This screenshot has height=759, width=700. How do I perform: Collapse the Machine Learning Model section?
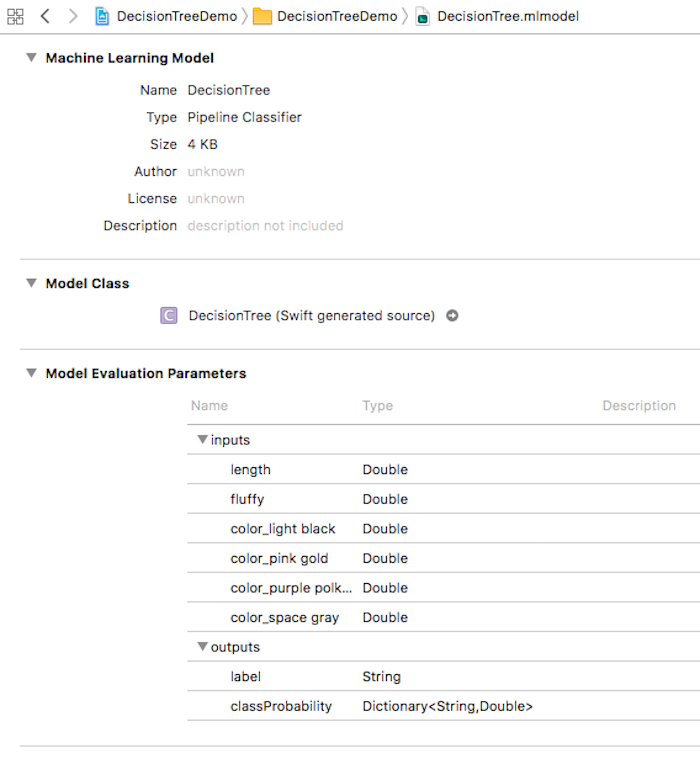point(31,57)
